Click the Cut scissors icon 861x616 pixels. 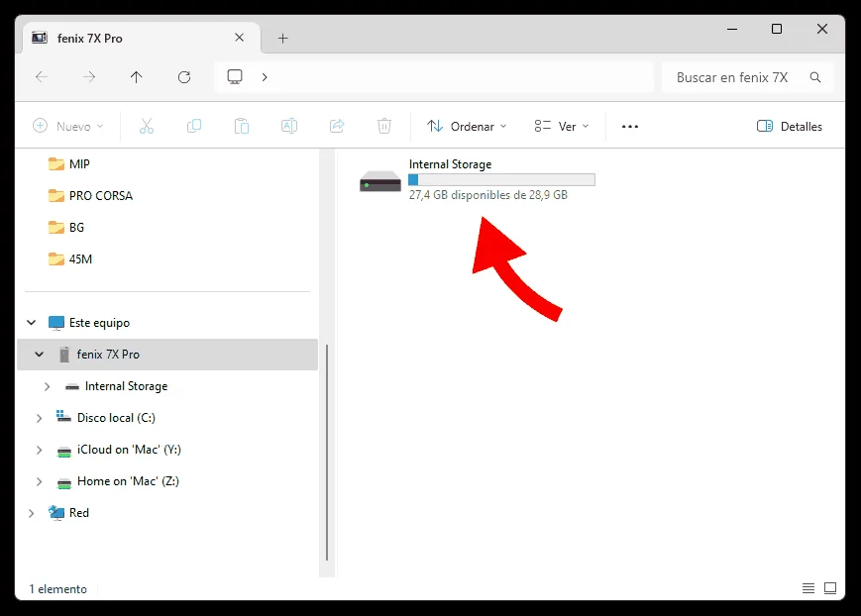pos(147,127)
